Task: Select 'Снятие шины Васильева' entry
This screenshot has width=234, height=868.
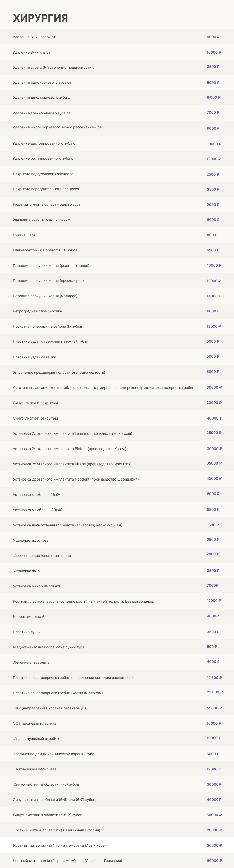Action: coord(35,769)
